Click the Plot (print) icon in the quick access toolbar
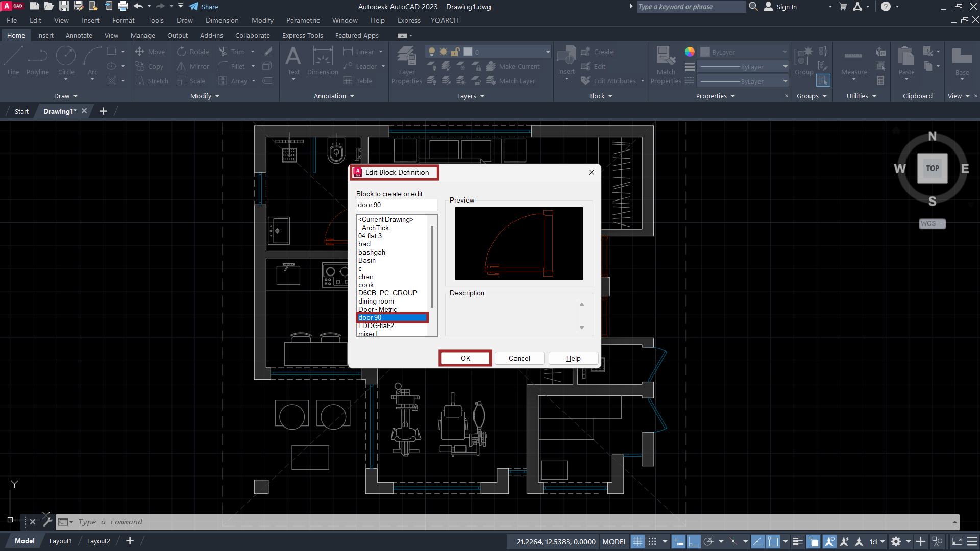The height and width of the screenshot is (551, 980). coord(123,6)
